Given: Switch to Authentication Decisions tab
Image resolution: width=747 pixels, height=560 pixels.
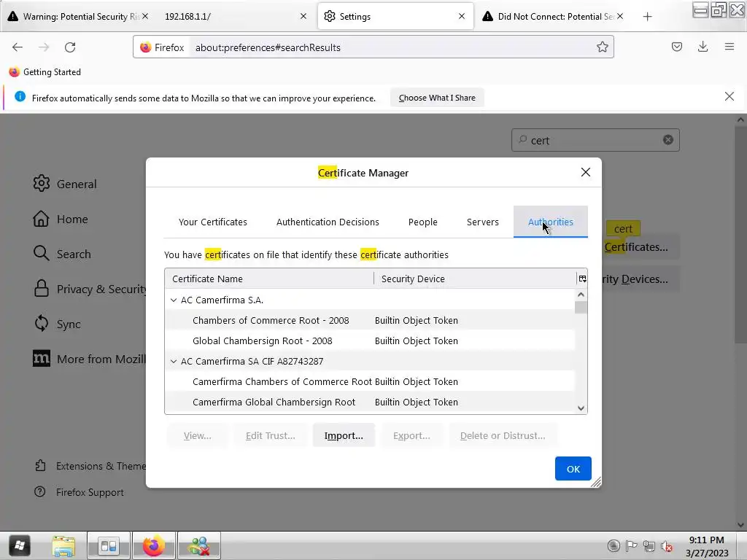Looking at the screenshot, I should (x=328, y=222).
